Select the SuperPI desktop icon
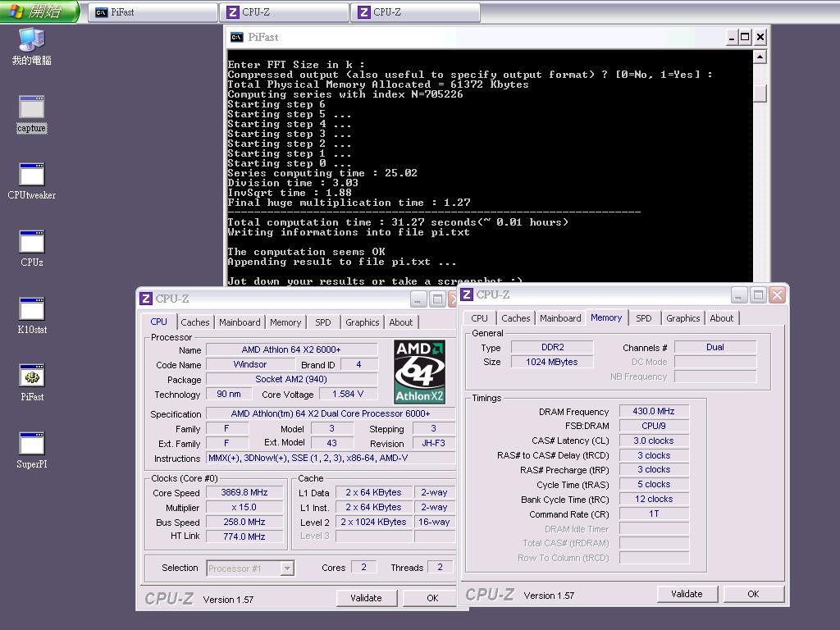This screenshot has width=840, height=630. [32, 450]
